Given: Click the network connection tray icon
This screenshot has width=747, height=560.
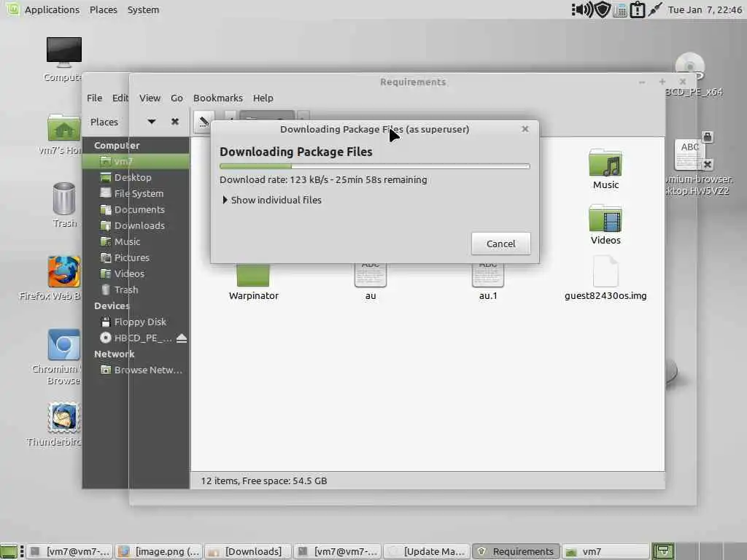Looking at the screenshot, I should pyautogui.click(x=655, y=9).
